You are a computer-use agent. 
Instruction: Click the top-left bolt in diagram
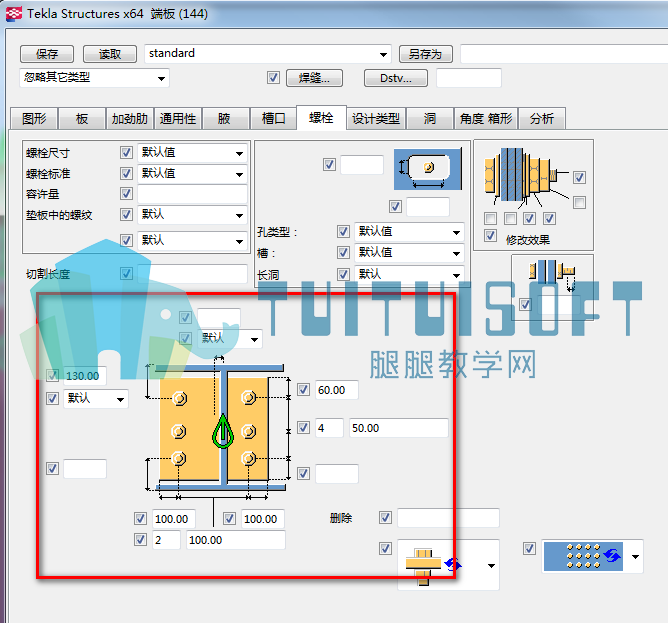point(179,398)
